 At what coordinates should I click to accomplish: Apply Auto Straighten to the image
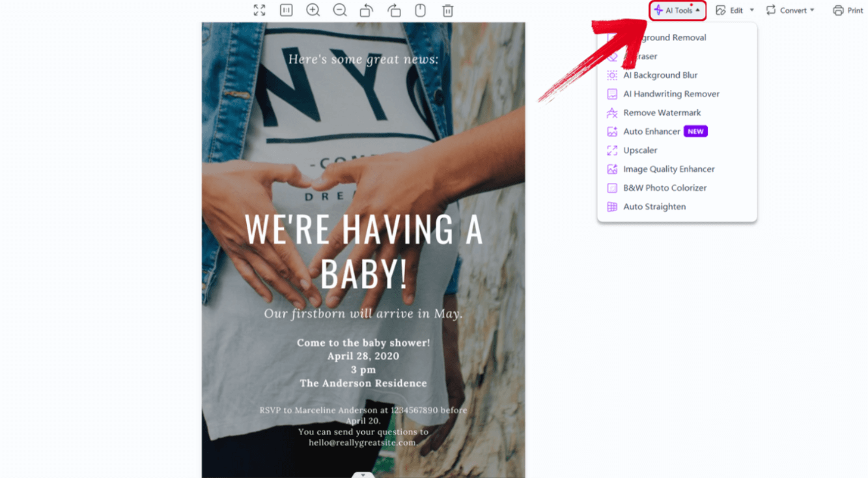click(654, 206)
